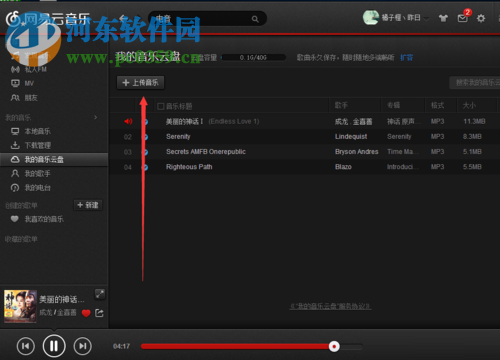
Task: Open the username dropdown arrow
Action: [x=426, y=18]
